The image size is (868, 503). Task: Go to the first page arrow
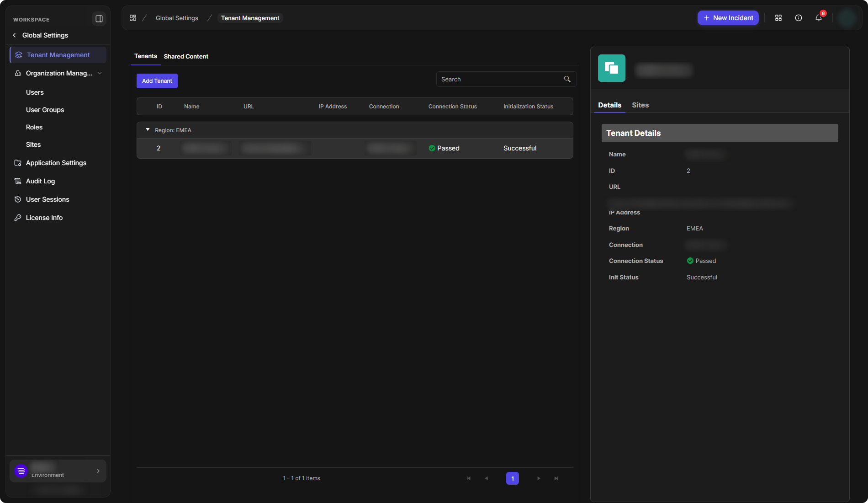pyautogui.click(x=469, y=478)
